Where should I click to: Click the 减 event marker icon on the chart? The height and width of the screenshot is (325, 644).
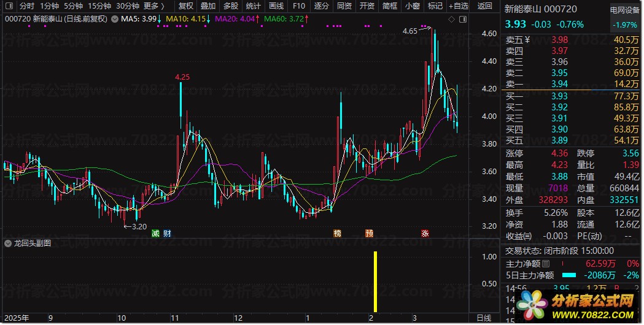tap(155, 234)
